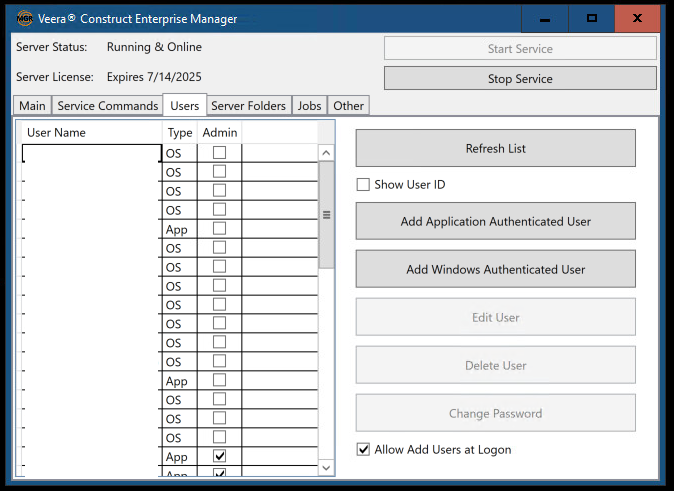This screenshot has height=491, width=674.
Task: Click Refresh List button
Action: coord(496,148)
